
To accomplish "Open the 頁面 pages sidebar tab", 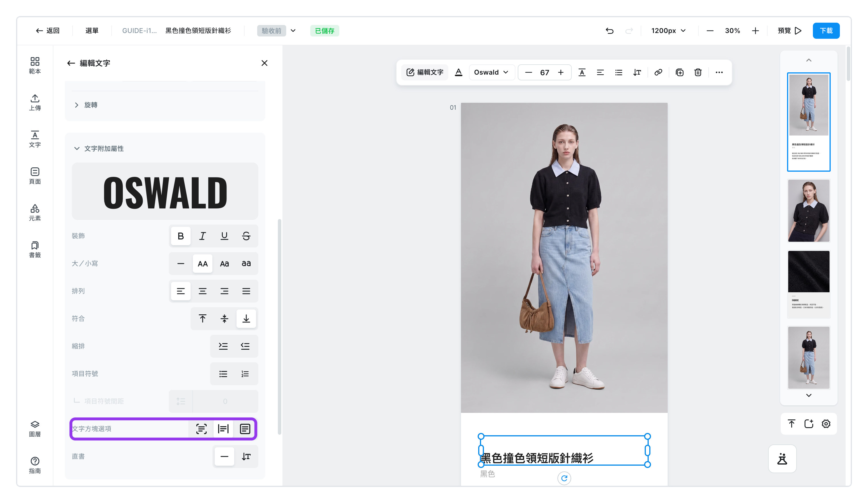I will click(35, 176).
